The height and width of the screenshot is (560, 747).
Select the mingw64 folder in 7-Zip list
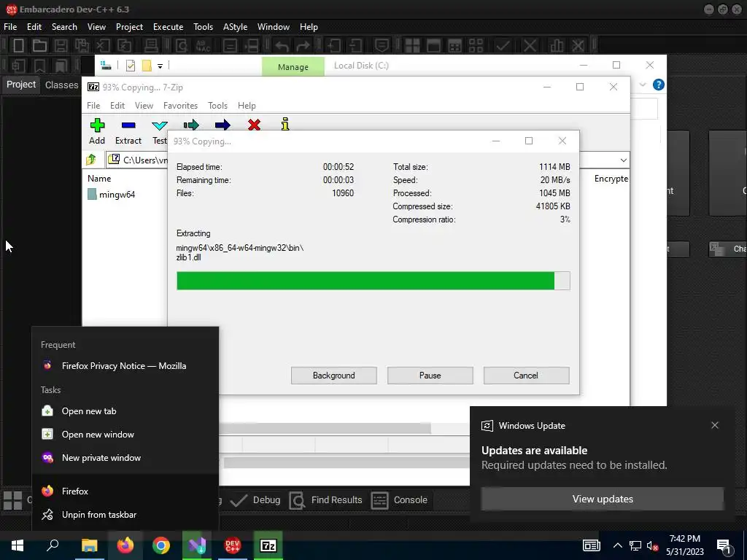[x=112, y=194]
